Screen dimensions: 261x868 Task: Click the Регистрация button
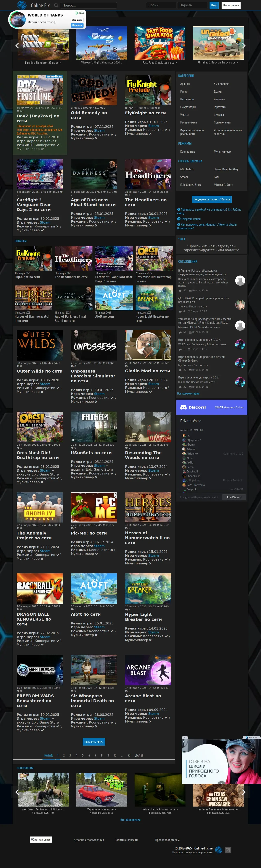coord(231,5)
